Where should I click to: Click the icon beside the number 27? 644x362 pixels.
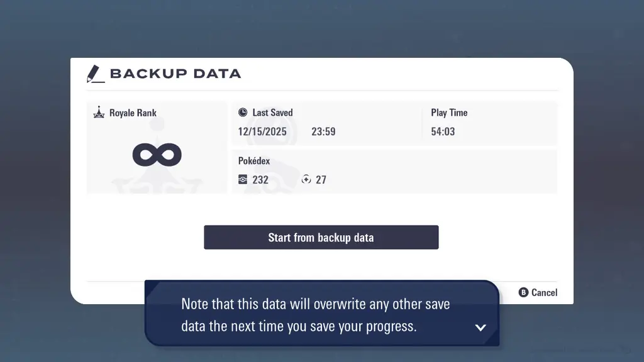(x=306, y=180)
